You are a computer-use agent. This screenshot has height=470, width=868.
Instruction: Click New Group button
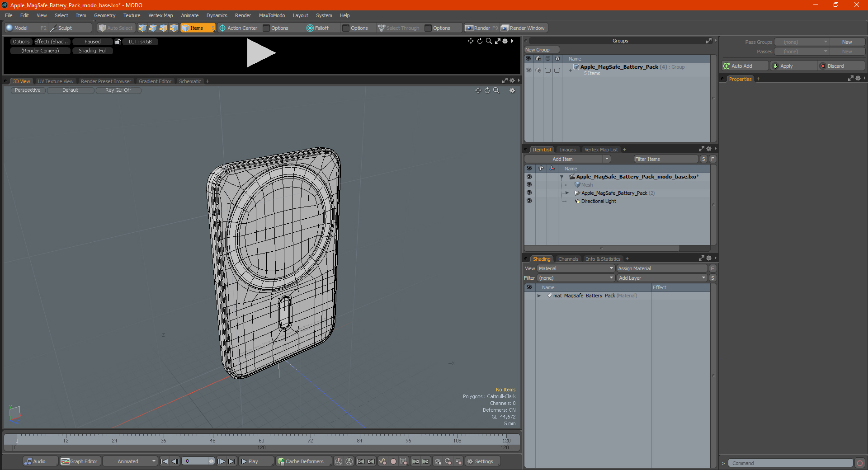click(x=542, y=50)
